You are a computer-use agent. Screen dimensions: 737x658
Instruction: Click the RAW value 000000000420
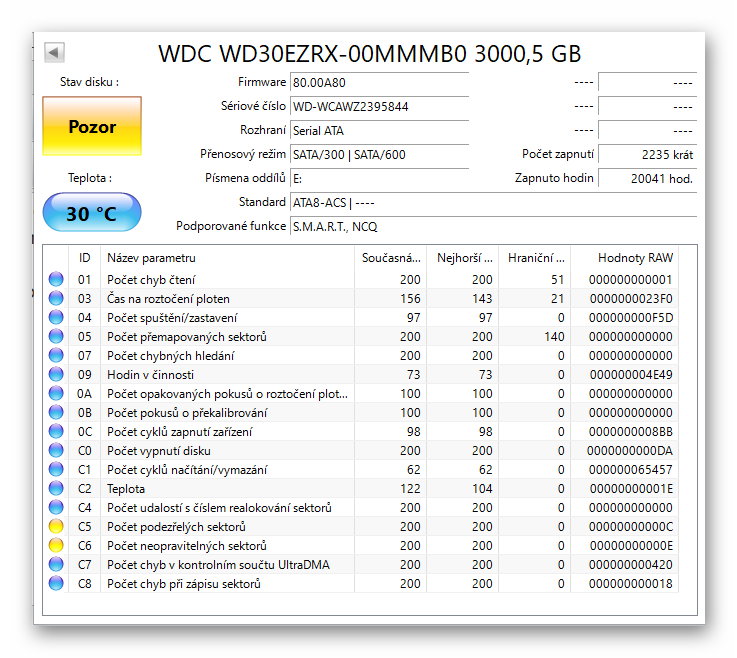[x=631, y=564]
